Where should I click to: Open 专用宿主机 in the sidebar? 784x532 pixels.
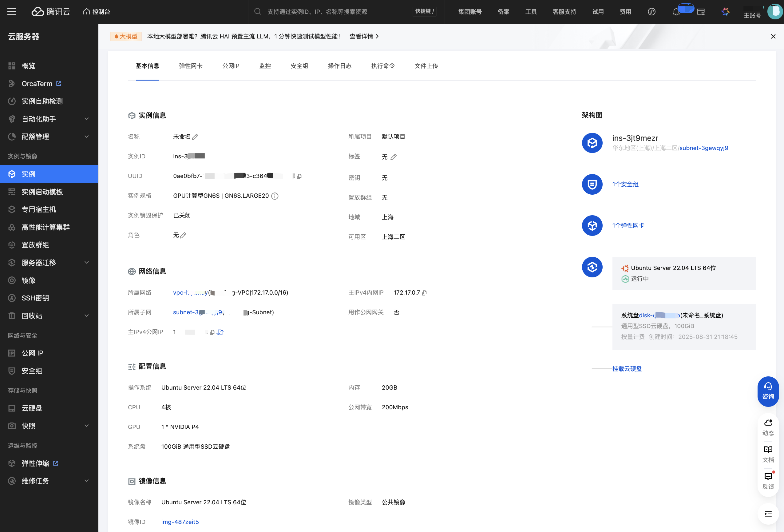(x=49, y=209)
